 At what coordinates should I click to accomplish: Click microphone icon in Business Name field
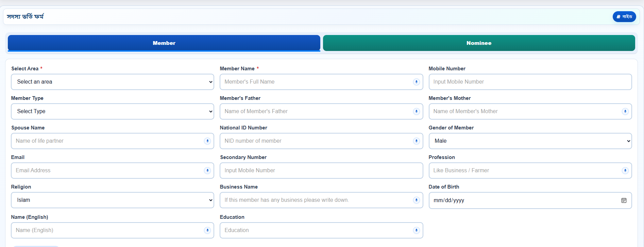[416, 200]
